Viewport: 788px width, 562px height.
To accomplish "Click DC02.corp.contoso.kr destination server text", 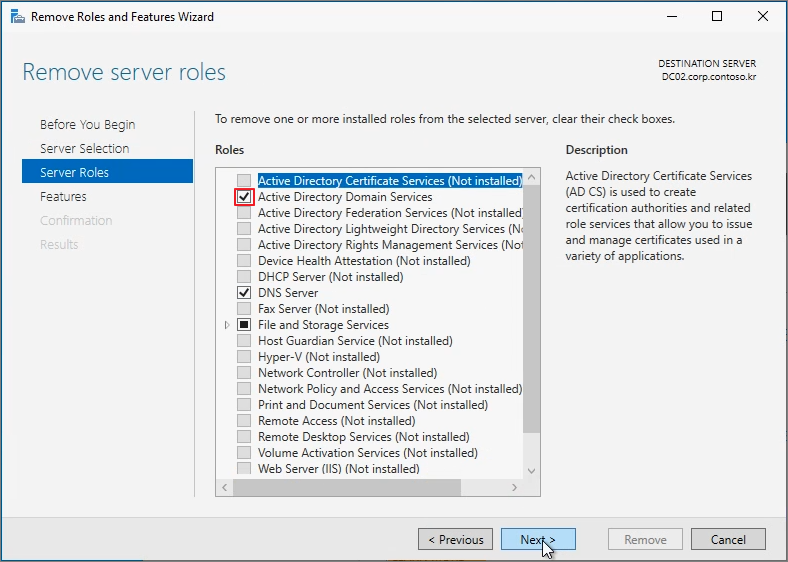I will point(709,77).
